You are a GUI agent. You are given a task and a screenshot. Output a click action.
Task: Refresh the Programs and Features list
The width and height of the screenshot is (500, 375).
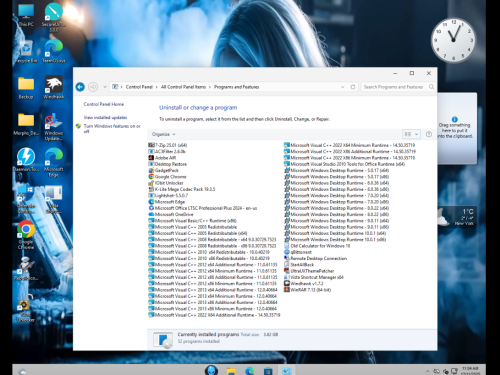(x=353, y=87)
